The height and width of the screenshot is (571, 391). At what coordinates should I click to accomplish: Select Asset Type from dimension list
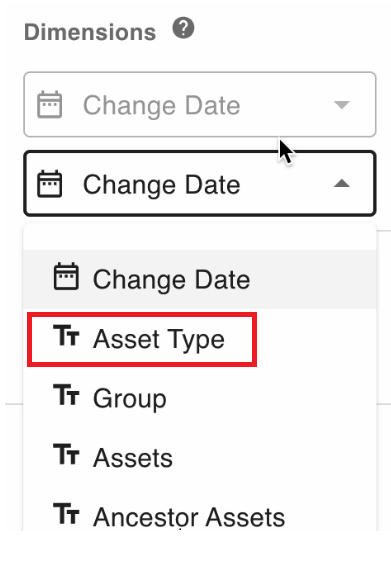[200, 339]
